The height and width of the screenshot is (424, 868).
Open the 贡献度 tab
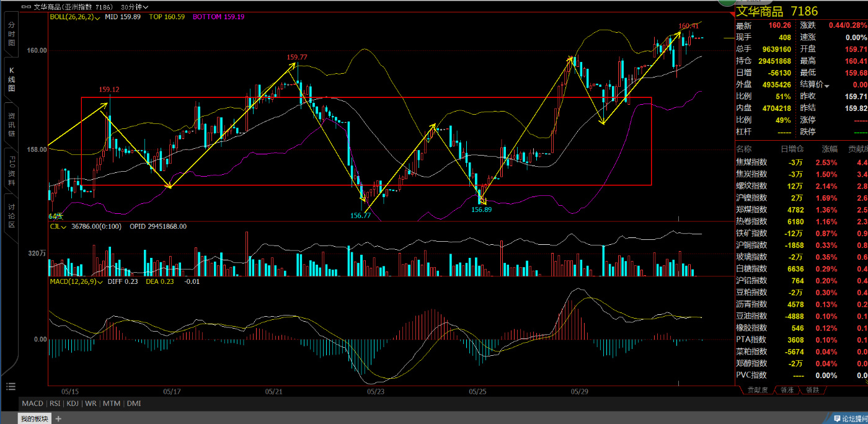758,390
